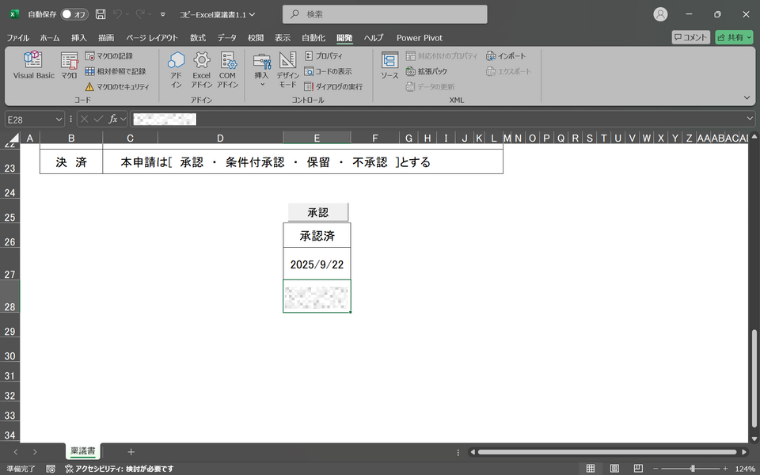Screen dimensions: 760x475
Task: Click the save icon in title bar
Action: click(x=100, y=15)
